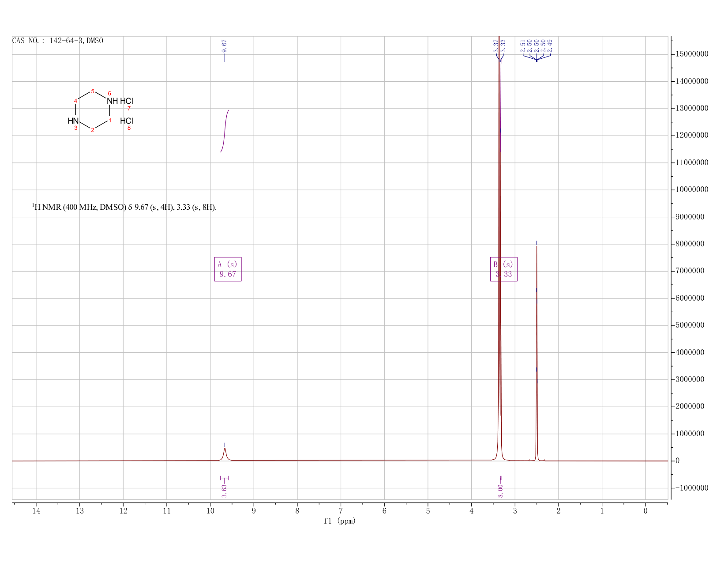This screenshot has width=728, height=563.
Task: Click the DMSO solvent peak at 2.50 ppm
Action: [537, 353]
